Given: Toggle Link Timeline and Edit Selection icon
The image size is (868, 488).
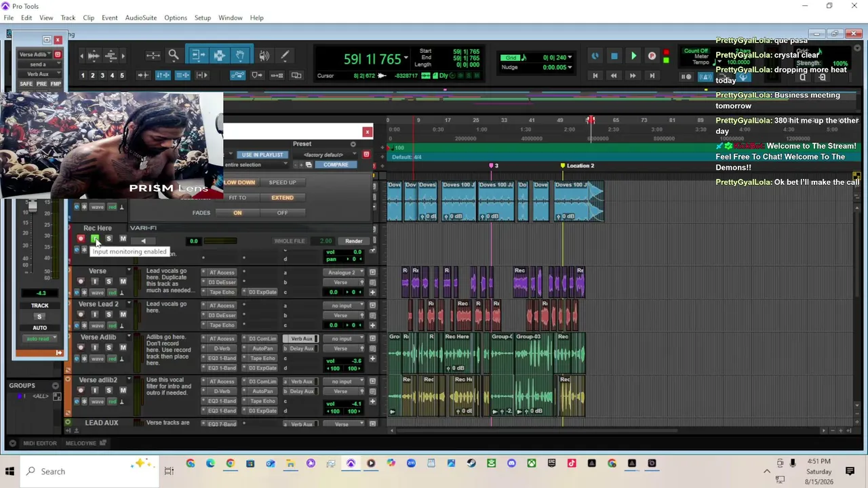Looking at the screenshot, I should (x=163, y=75).
